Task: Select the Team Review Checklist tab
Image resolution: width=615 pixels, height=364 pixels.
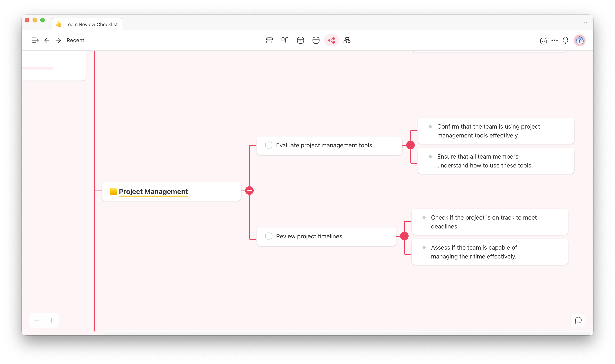Action: (87, 24)
